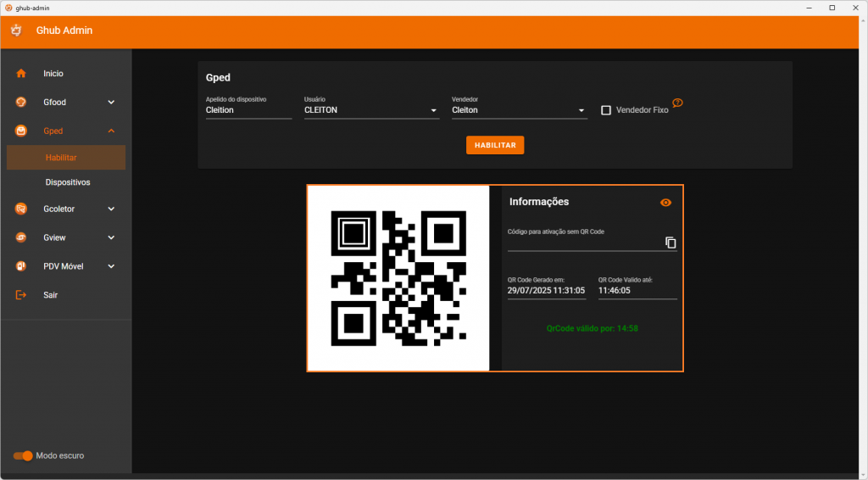Screen dimensions: 868x480
Task: Click Sair to log out
Action: click(x=50, y=295)
